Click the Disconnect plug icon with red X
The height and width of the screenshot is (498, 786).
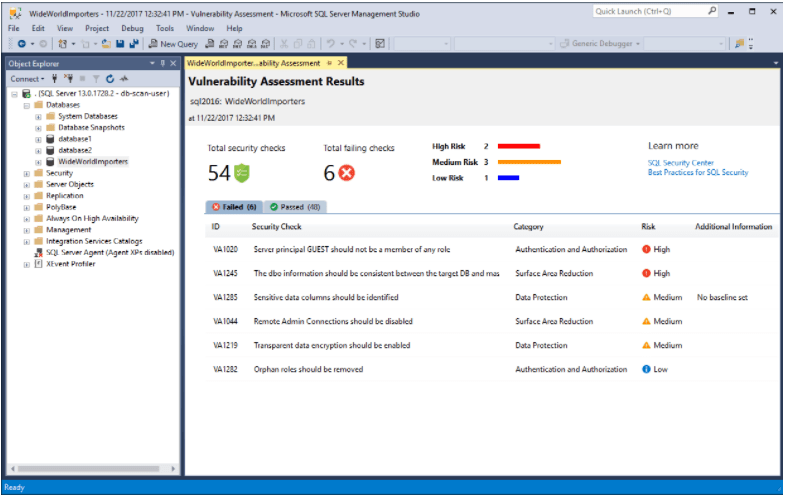point(69,78)
